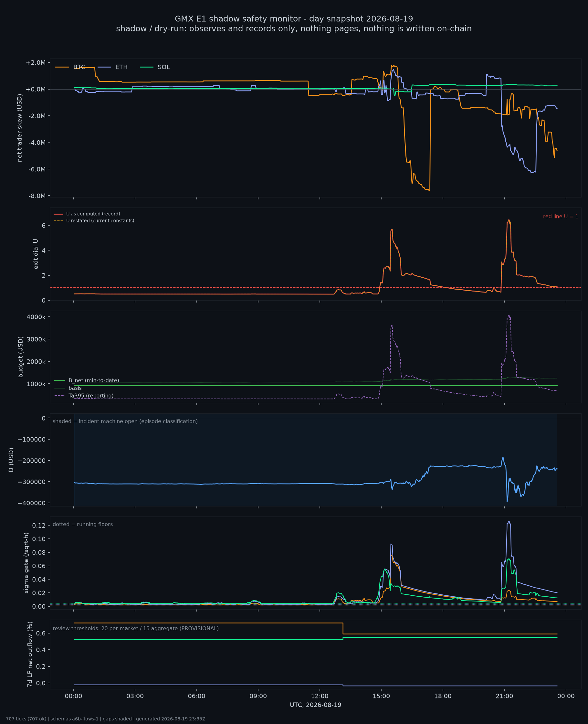Click the '21:00' time axis tick

pyautogui.click(x=504, y=696)
